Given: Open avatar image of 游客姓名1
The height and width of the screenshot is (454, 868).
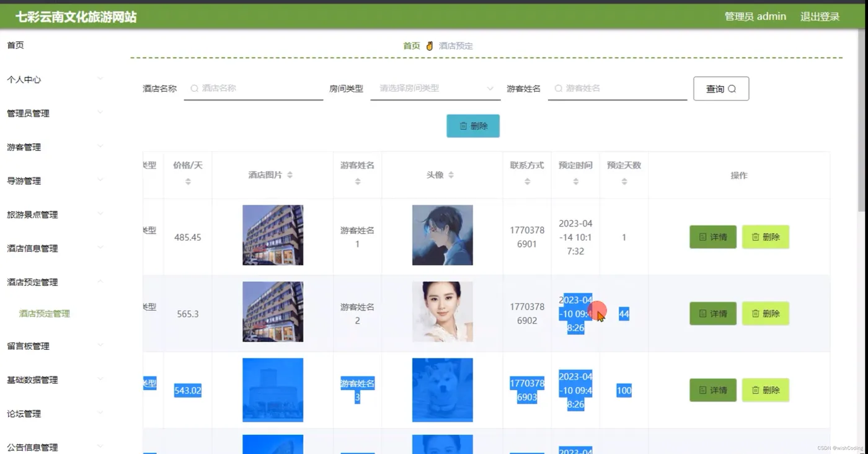Looking at the screenshot, I should (x=443, y=235).
